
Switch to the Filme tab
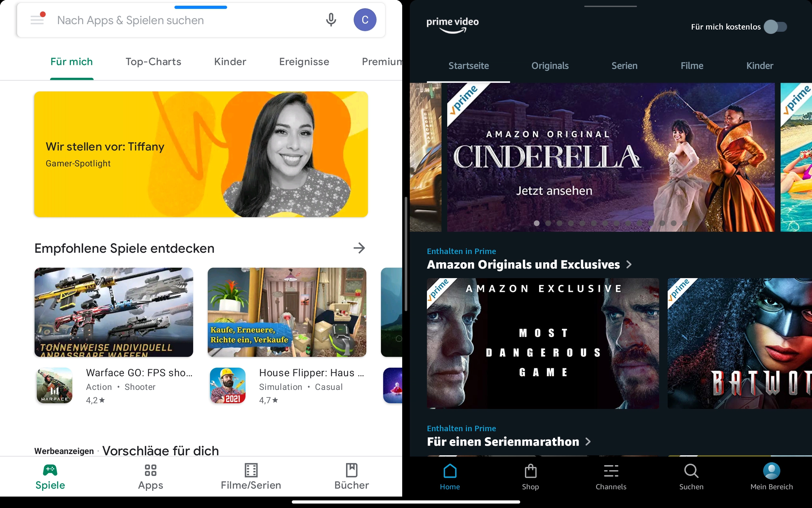click(692, 65)
